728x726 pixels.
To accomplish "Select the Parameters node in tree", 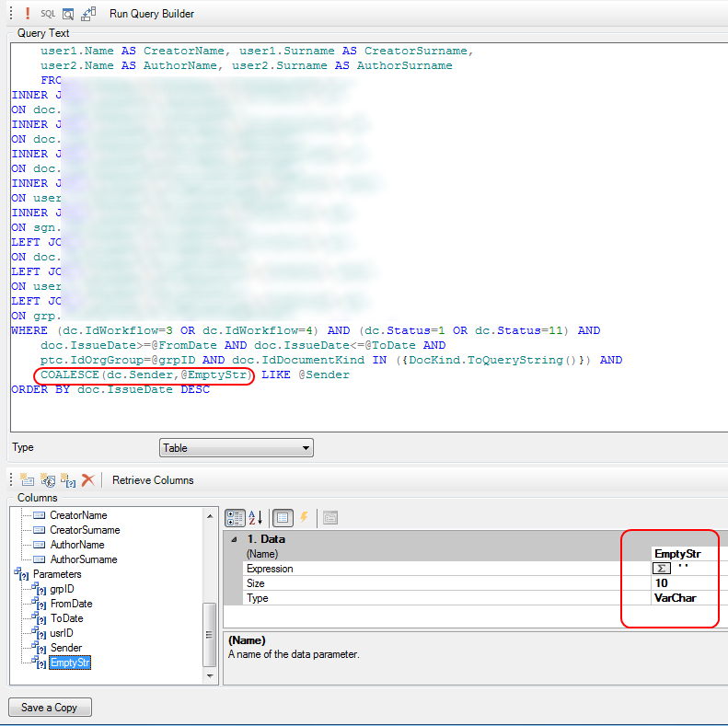I will (57, 574).
